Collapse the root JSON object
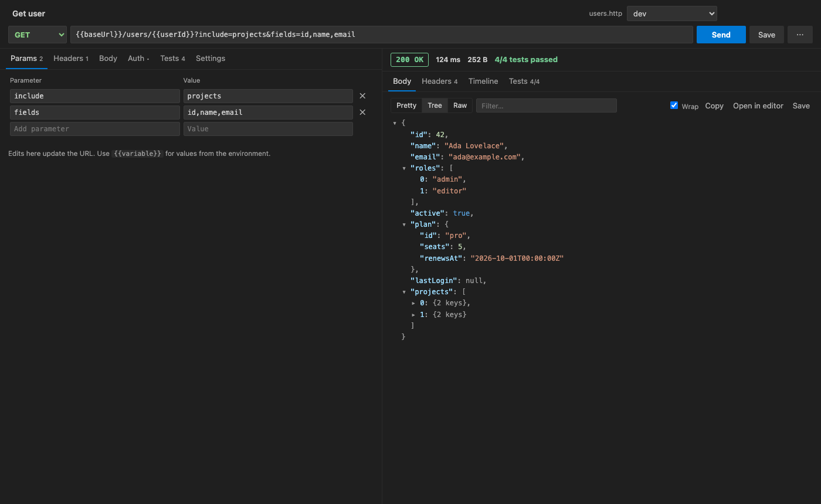Image resolution: width=821 pixels, height=504 pixels. click(395, 123)
